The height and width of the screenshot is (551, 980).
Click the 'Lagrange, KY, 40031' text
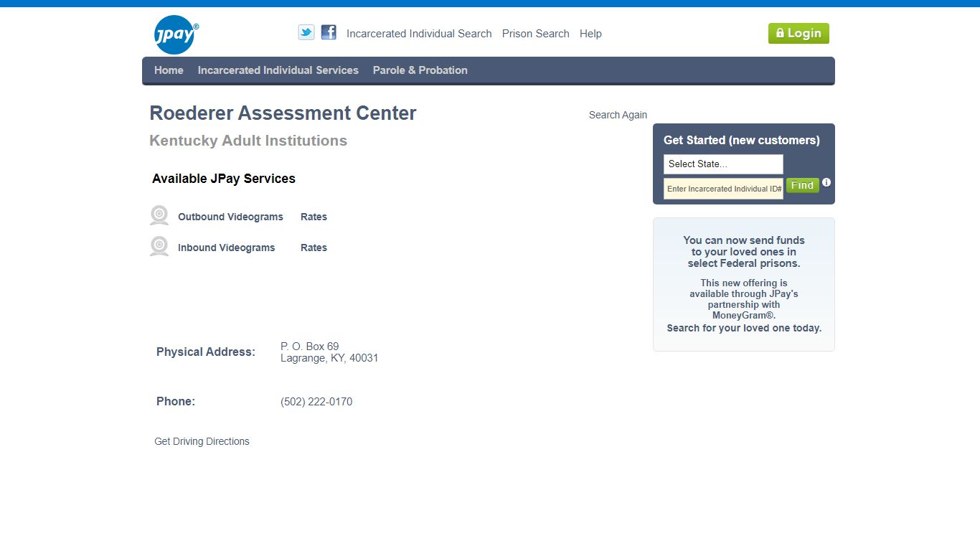tap(329, 358)
